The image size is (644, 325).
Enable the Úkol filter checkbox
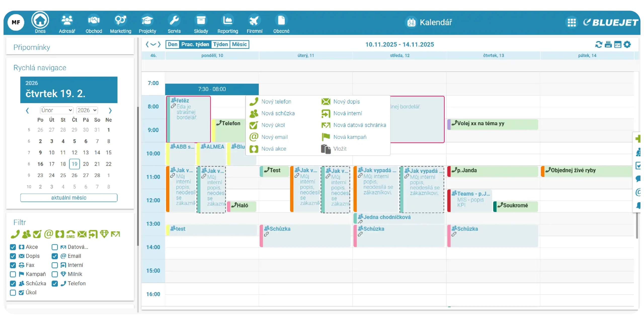click(13, 293)
